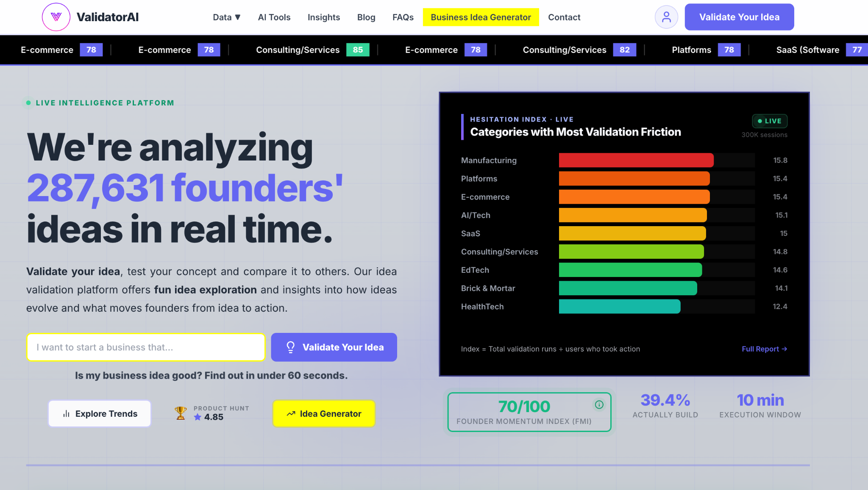Open the Full Report link
The width and height of the screenshot is (868, 490).
pos(764,349)
